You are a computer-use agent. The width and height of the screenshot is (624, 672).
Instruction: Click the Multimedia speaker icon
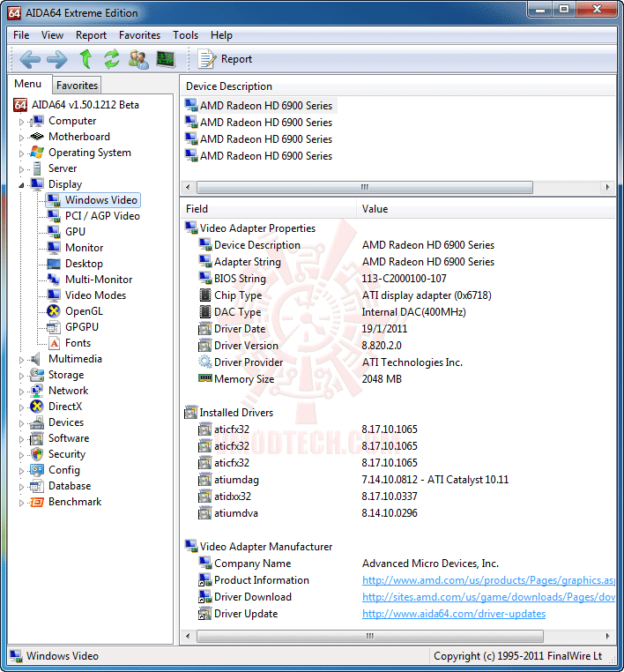37,359
